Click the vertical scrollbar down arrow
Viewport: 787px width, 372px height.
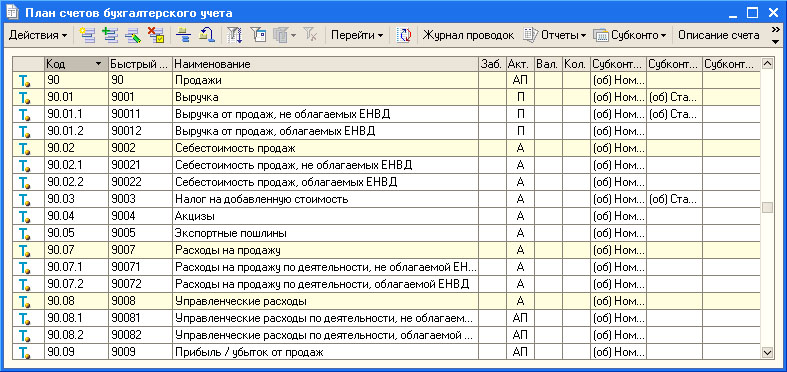(767, 353)
